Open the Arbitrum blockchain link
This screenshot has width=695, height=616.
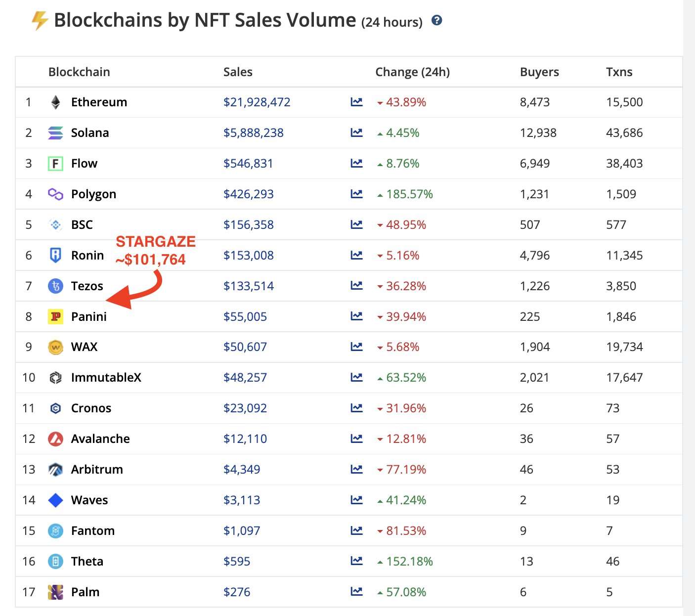click(x=97, y=470)
